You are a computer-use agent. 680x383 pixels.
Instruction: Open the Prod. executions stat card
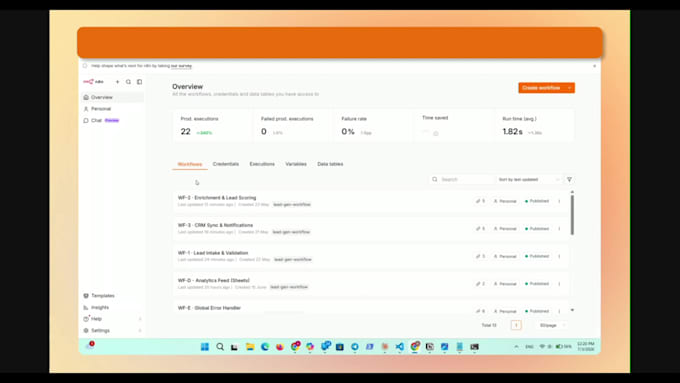click(x=212, y=126)
